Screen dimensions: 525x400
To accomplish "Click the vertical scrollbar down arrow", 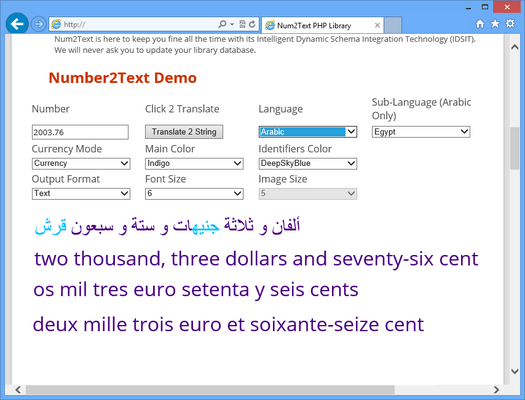I will (515, 371).
